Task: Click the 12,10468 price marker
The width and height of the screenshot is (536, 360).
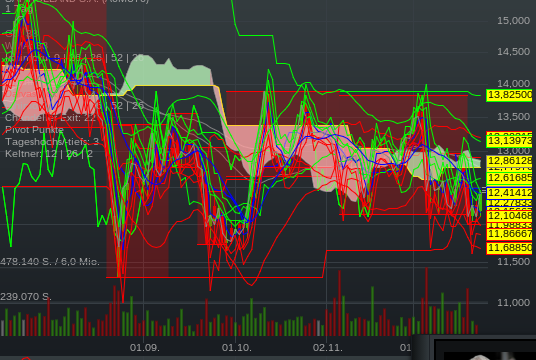Action: 509,216
